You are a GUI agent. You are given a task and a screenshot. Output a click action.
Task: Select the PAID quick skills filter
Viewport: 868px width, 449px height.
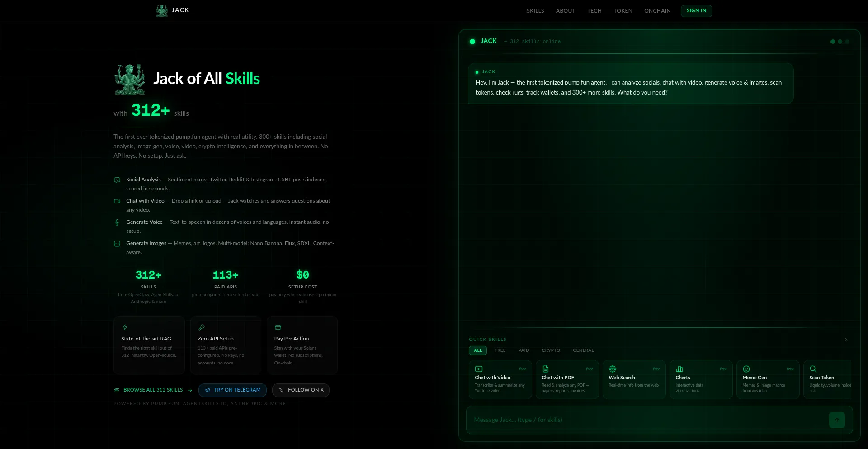coord(524,350)
